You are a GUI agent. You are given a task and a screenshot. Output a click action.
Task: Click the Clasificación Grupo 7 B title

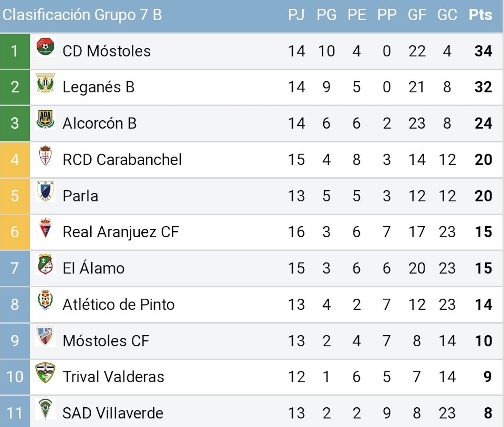pyautogui.click(x=82, y=15)
